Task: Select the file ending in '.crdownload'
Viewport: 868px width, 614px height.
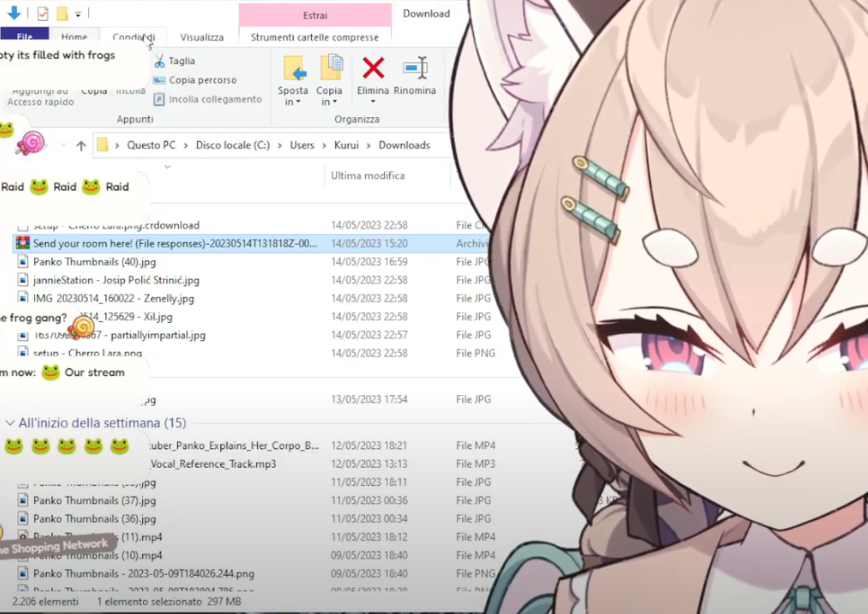Action: point(116,225)
